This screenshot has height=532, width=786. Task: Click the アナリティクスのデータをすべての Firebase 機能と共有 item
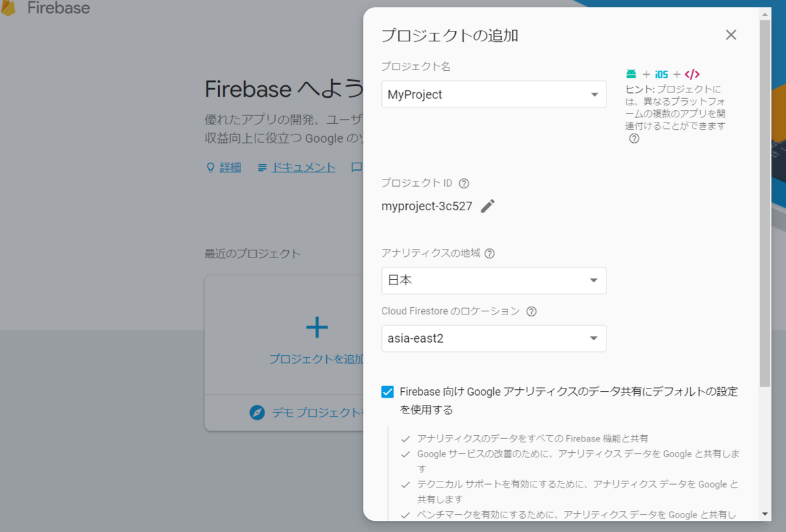(533, 439)
